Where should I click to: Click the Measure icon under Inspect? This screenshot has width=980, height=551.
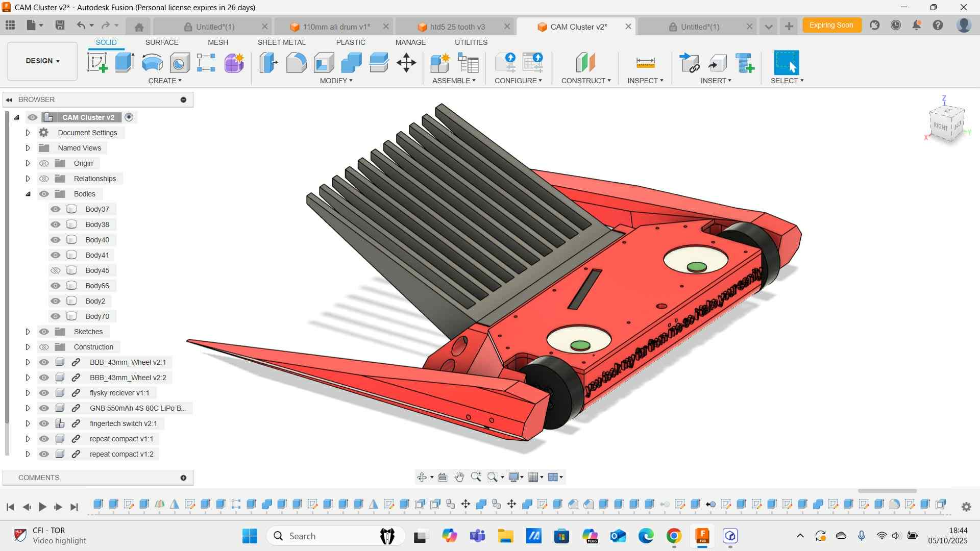pyautogui.click(x=645, y=63)
